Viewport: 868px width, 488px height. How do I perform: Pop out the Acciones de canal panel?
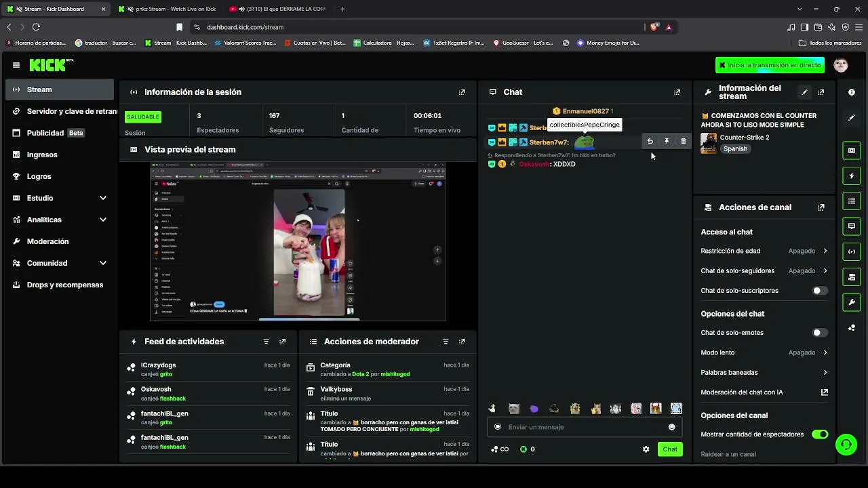click(x=821, y=207)
